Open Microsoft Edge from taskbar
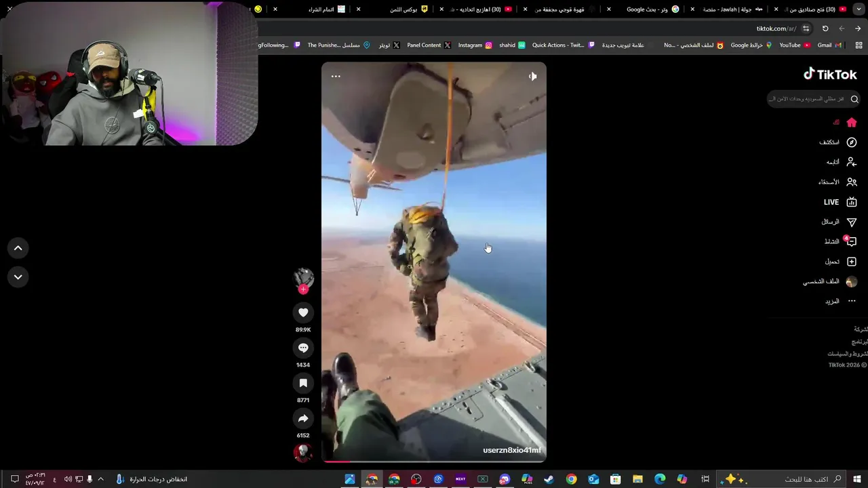868x488 pixels. coord(660,479)
